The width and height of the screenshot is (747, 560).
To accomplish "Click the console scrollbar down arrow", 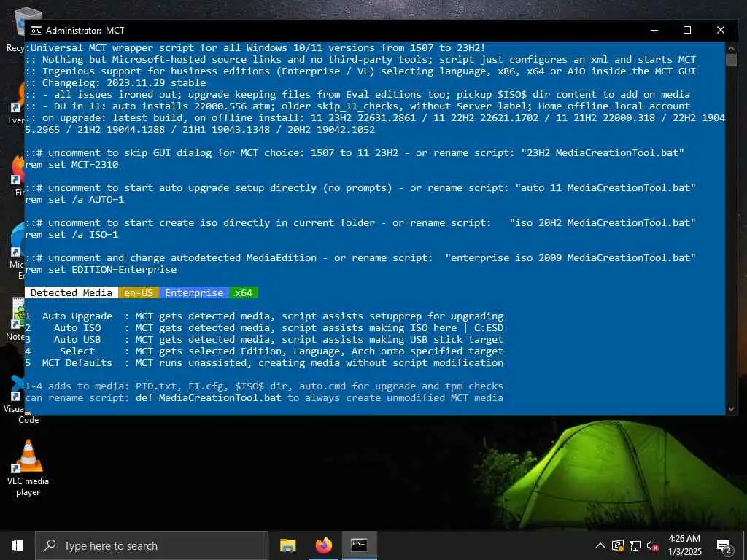I will coord(731,409).
